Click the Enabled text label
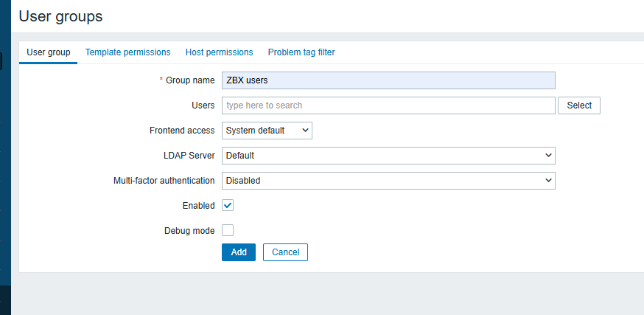The image size is (644, 315). (198, 206)
